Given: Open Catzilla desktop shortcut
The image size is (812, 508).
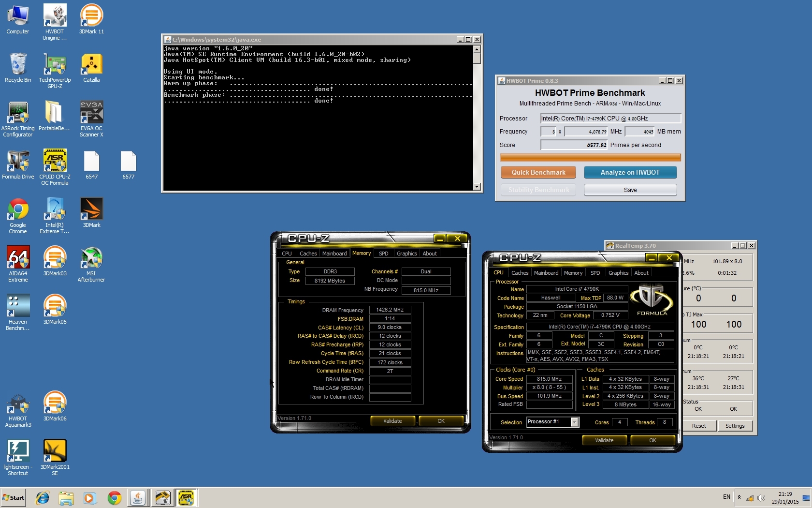Looking at the screenshot, I should point(91,68).
